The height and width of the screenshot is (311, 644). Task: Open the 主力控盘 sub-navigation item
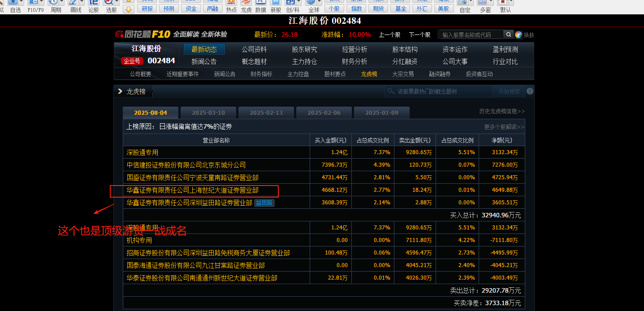tap(298, 74)
